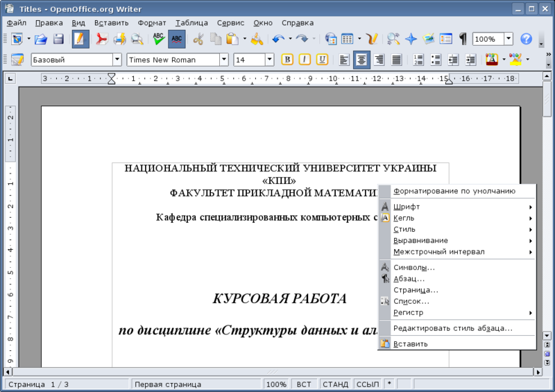Select Абзац... in the context menu

pyautogui.click(x=456, y=279)
